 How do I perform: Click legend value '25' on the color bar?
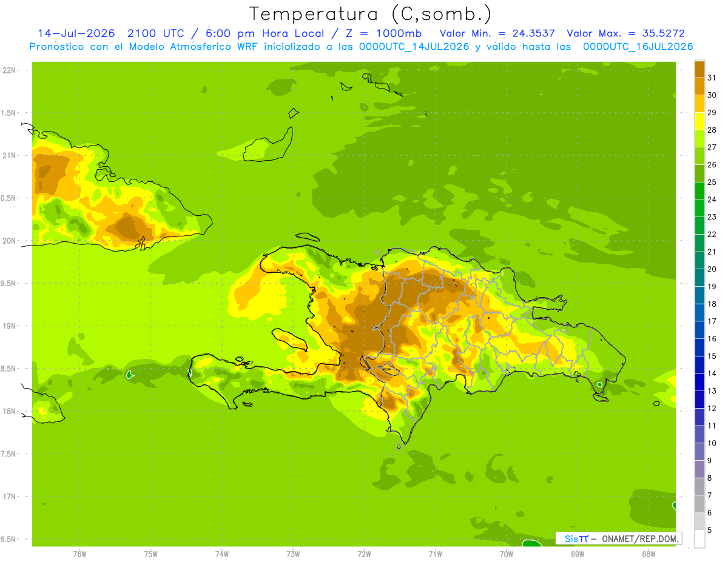[x=712, y=182]
